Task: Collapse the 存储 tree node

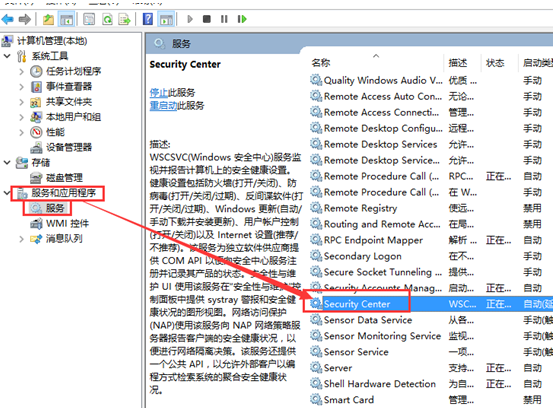Action: tap(7, 163)
